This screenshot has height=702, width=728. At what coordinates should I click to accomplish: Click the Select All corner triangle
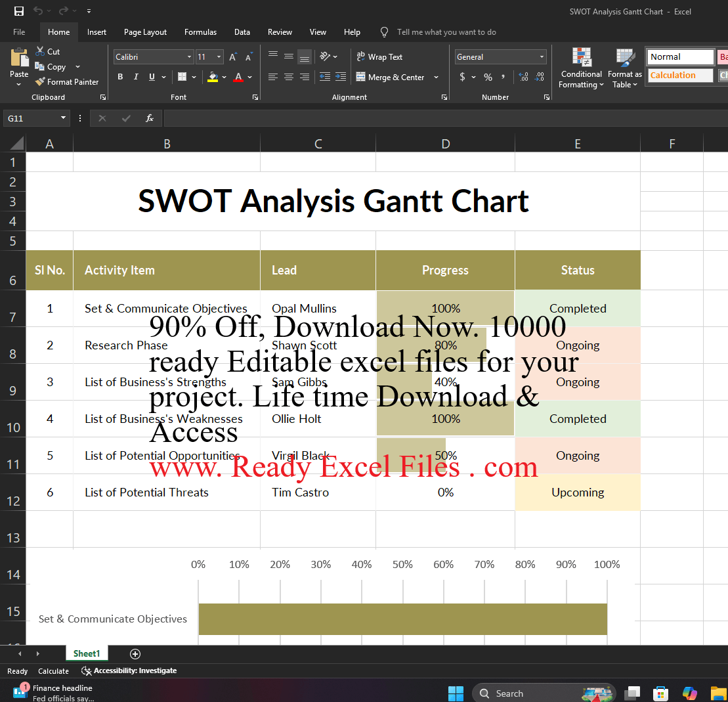point(16,143)
